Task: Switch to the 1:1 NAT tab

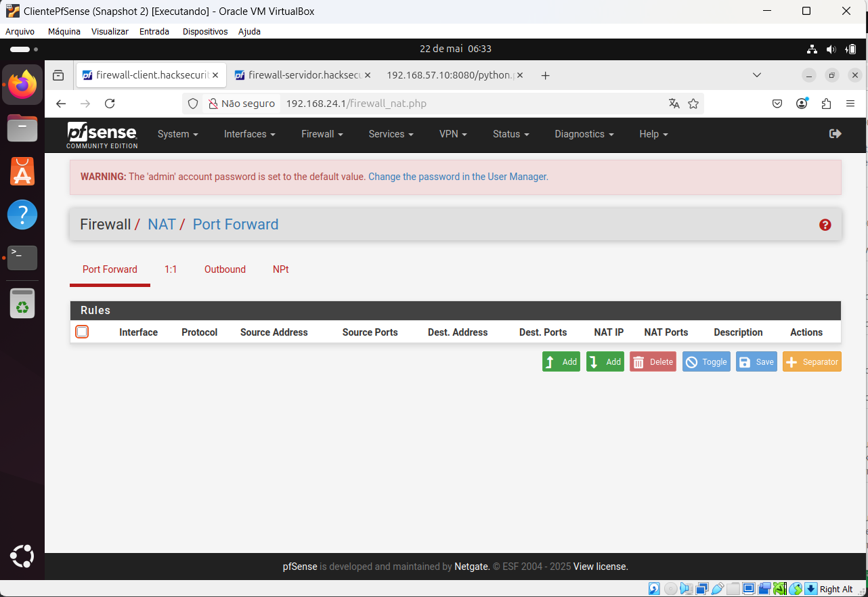Action: (171, 269)
